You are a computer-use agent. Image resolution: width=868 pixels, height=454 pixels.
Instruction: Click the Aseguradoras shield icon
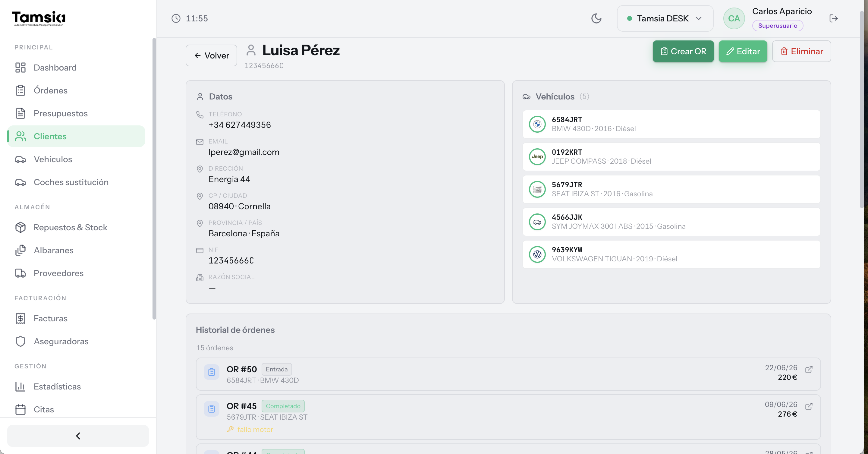[x=20, y=342]
